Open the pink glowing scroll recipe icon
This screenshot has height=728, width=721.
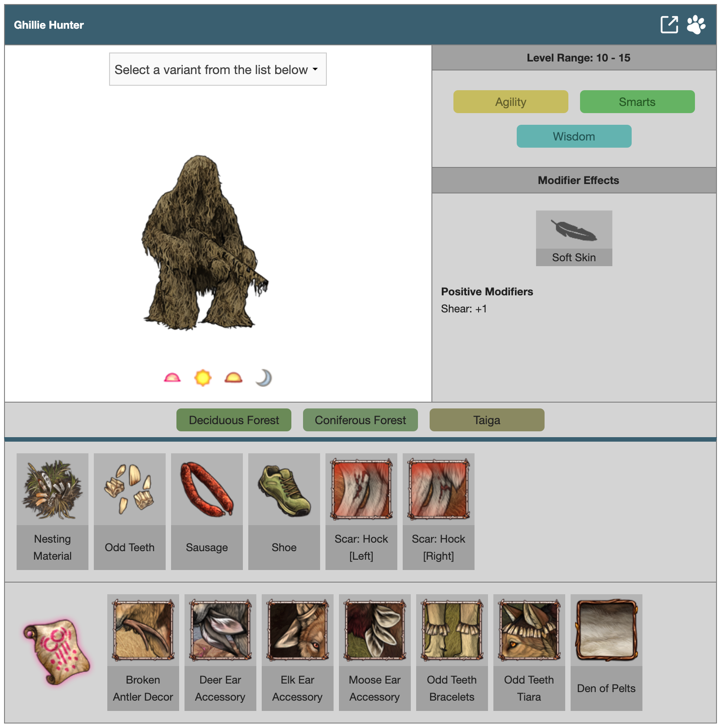(57, 651)
